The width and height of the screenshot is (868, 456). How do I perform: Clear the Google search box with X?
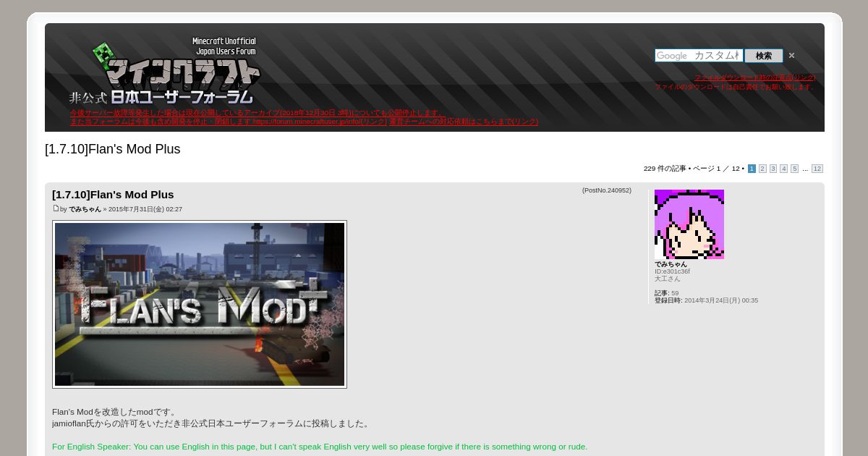tap(791, 56)
